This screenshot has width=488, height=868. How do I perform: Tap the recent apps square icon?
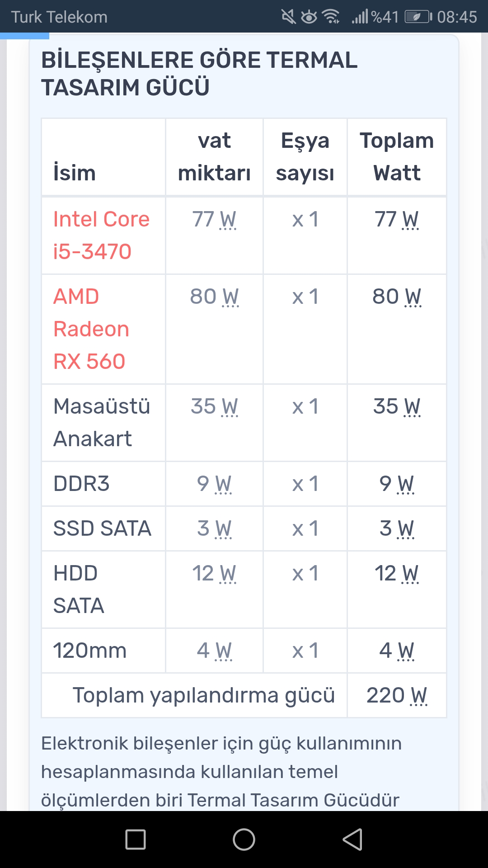click(x=136, y=840)
